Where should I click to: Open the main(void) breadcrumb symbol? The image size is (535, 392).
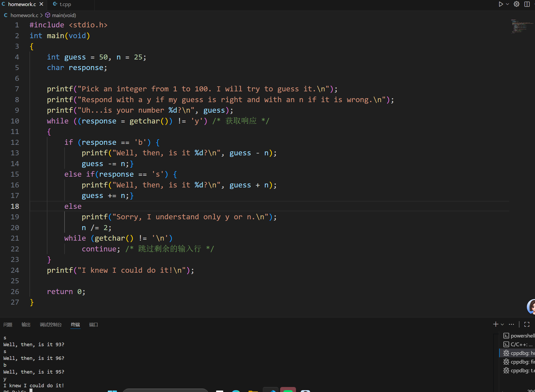[x=64, y=15]
